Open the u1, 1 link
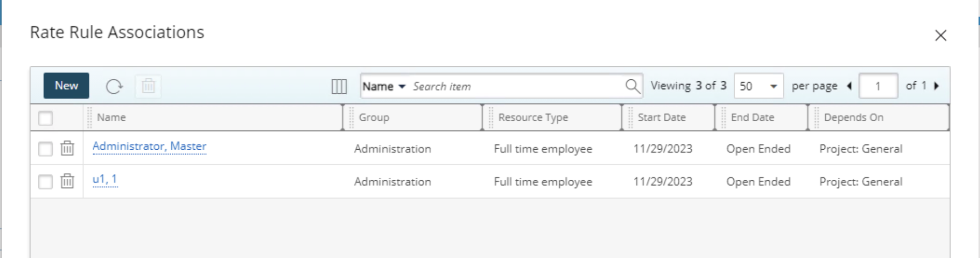Image resolution: width=980 pixels, height=258 pixels. click(105, 179)
